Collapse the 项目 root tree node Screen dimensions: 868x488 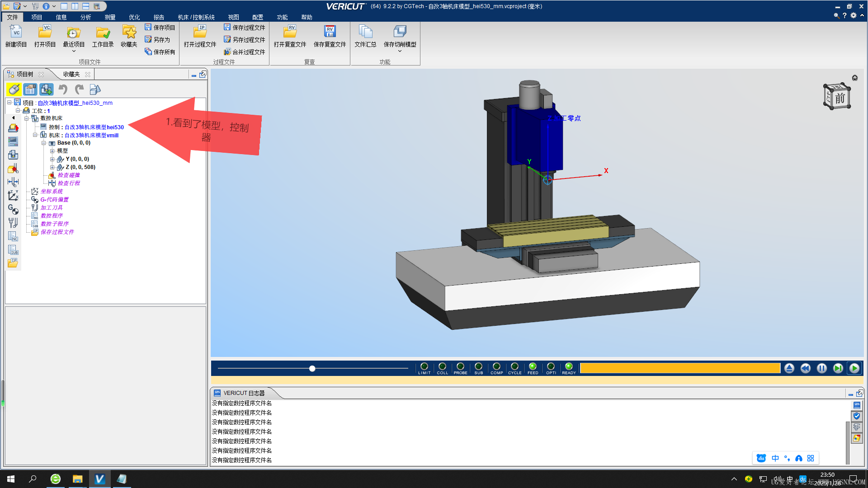pos(9,103)
